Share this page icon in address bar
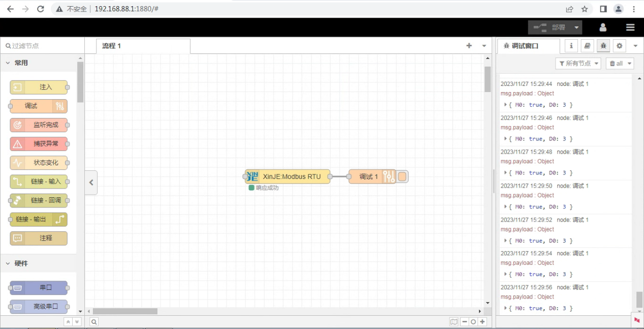Image resolution: width=644 pixels, height=329 pixels. coord(569,9)
